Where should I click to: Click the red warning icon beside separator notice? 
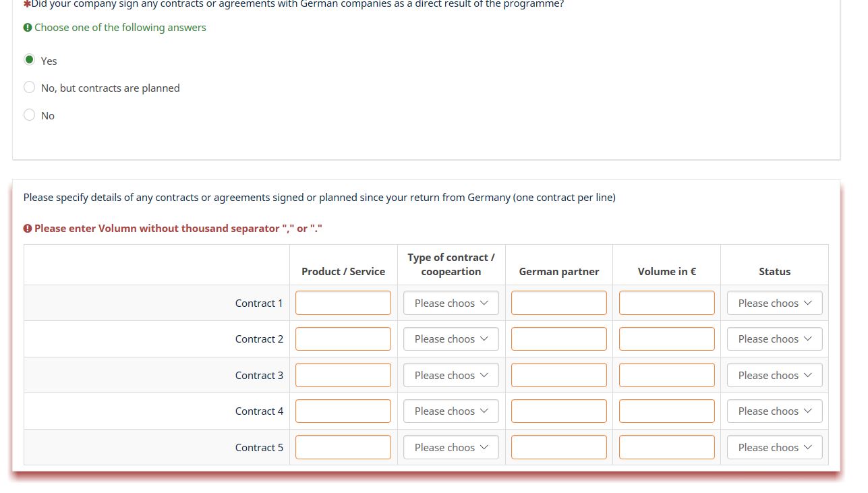pos(28,229)
